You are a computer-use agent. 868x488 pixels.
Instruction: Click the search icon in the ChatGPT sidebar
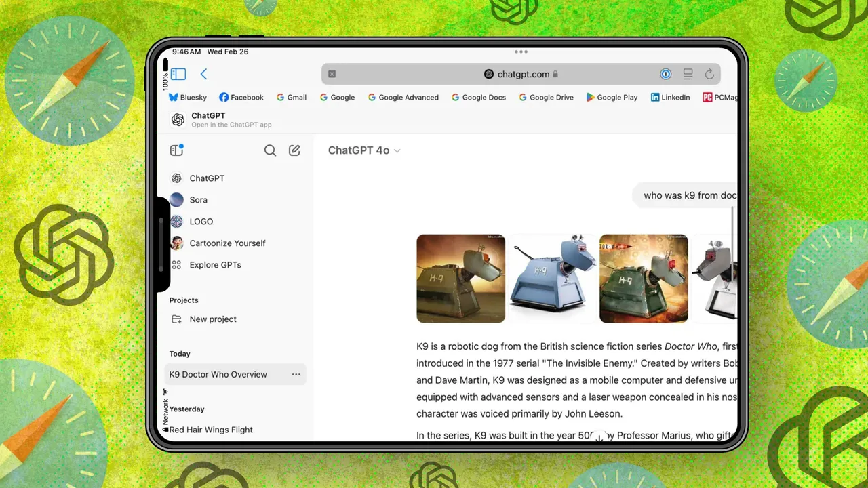tap(270, 150)
